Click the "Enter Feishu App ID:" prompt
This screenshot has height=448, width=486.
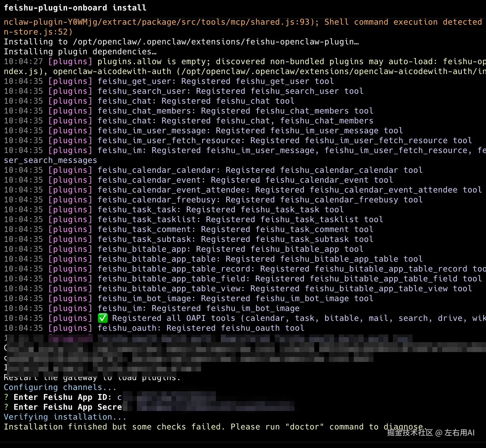point(58,397)
